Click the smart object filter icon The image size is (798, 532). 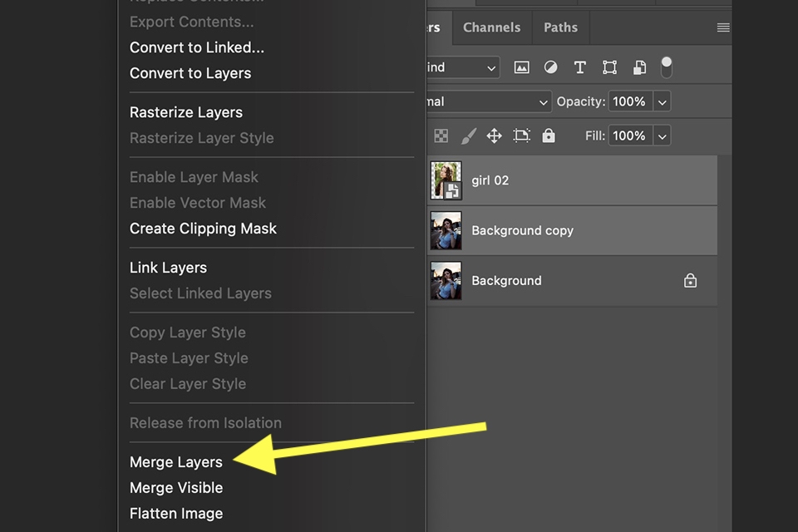click(x=639, y=66)
